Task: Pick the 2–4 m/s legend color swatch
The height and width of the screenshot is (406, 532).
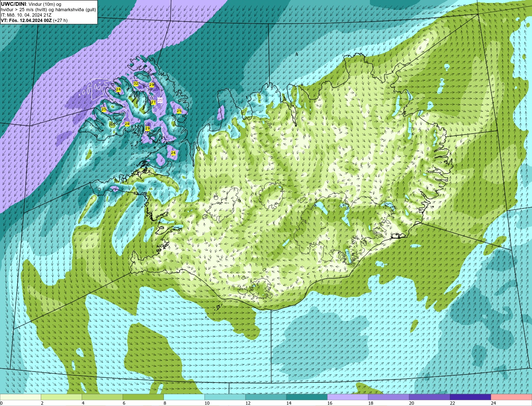Action: point(62,397)
